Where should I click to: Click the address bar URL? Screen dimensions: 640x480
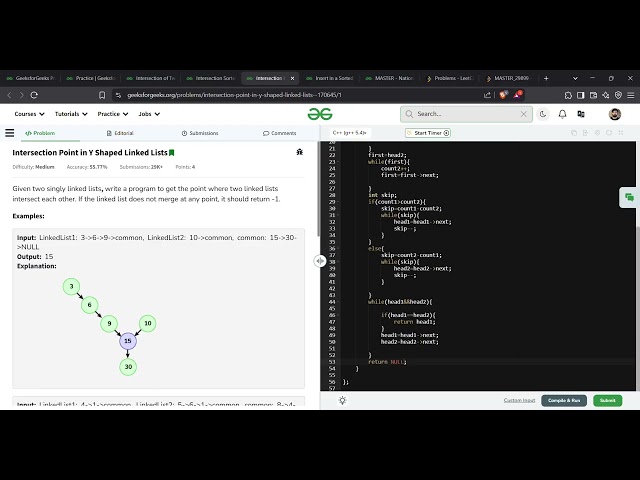234,95
